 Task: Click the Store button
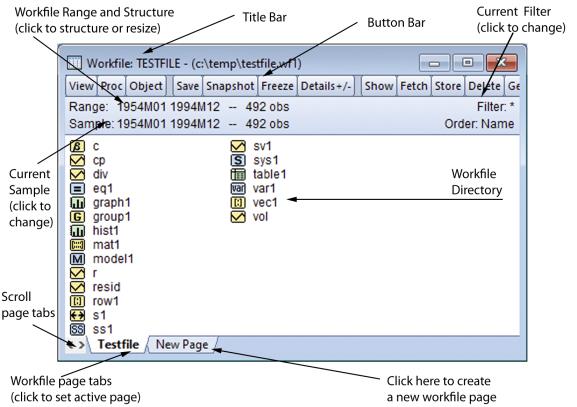tap(448, 86)
